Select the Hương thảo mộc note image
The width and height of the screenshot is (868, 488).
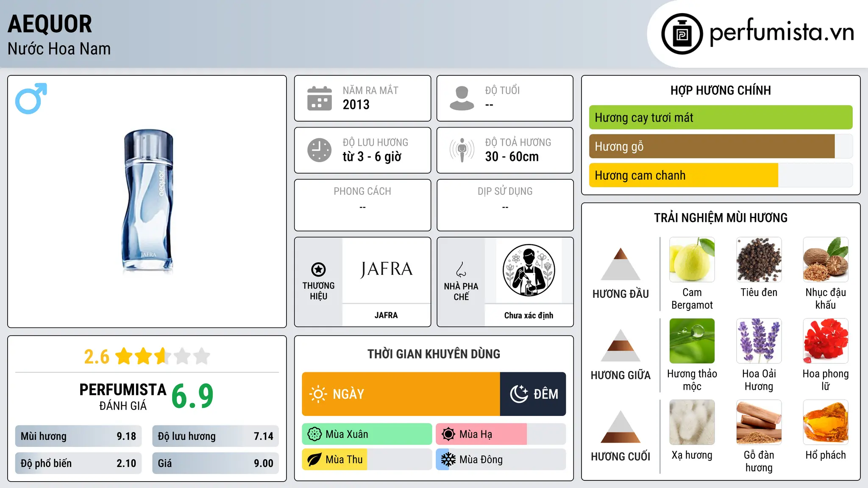(x=692, y=341)
